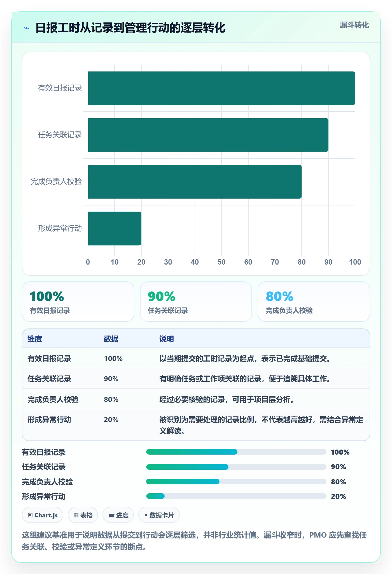Click the description starting 有明确任务或工作项
This screenshot has height=574, width=392.
245,379
